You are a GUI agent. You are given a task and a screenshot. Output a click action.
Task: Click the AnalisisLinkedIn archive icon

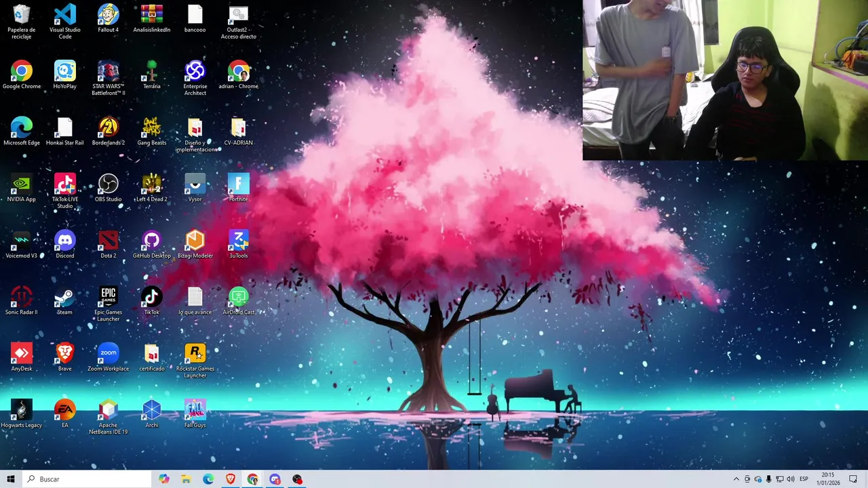pyautogui.click(x=151, y=15)
